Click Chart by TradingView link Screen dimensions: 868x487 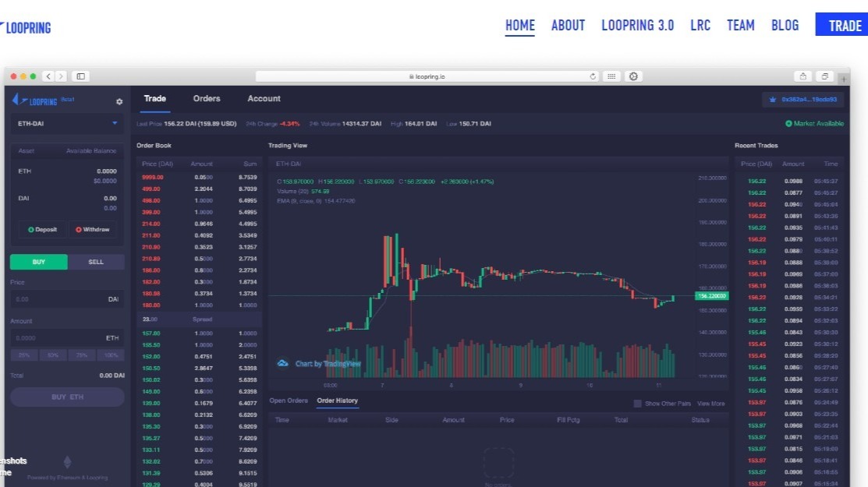[328, 364]
